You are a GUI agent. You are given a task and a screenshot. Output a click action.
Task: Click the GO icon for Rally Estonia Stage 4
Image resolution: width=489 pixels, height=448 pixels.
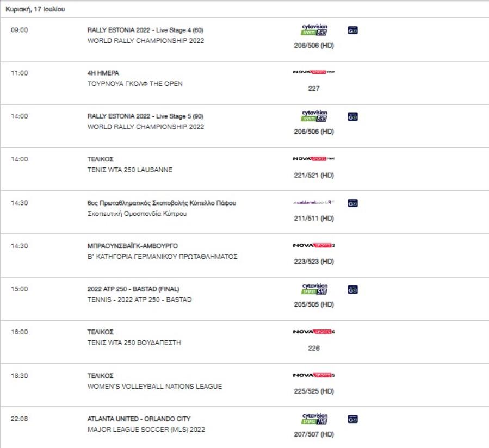[x=352, y=30]
